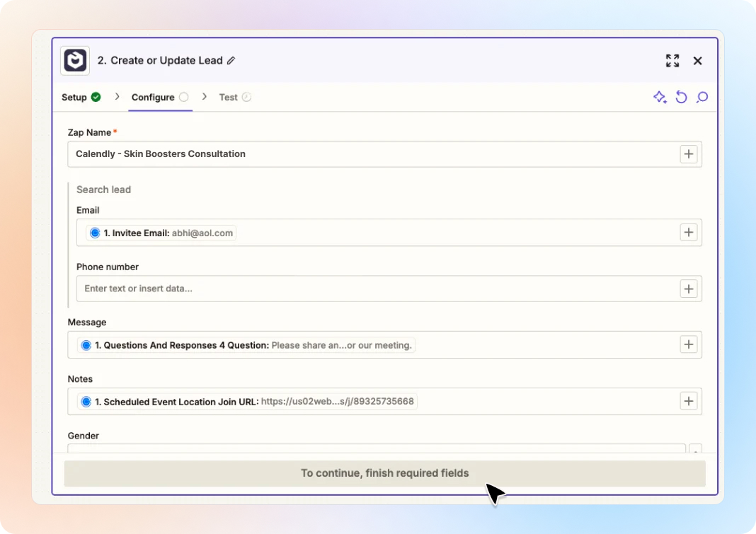Click the Test status clock icon
756x534 pixels.
tap(246, 97)
